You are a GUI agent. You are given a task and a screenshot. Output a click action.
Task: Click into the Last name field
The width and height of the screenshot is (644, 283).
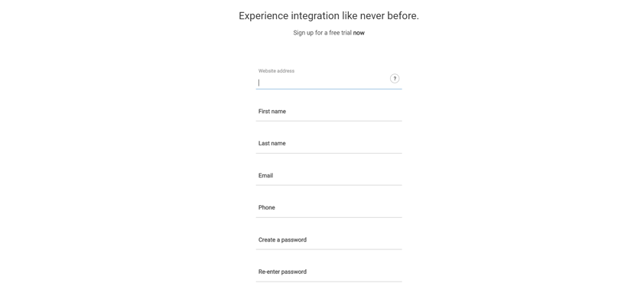click(x=329, y=144)
